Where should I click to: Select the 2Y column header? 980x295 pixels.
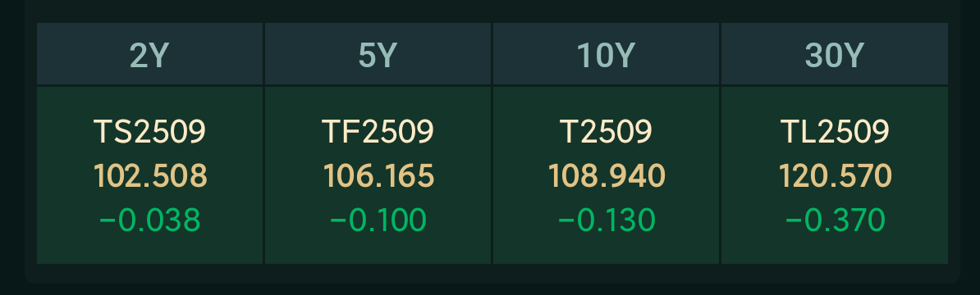pyautogui.click(x=149, y=53)
